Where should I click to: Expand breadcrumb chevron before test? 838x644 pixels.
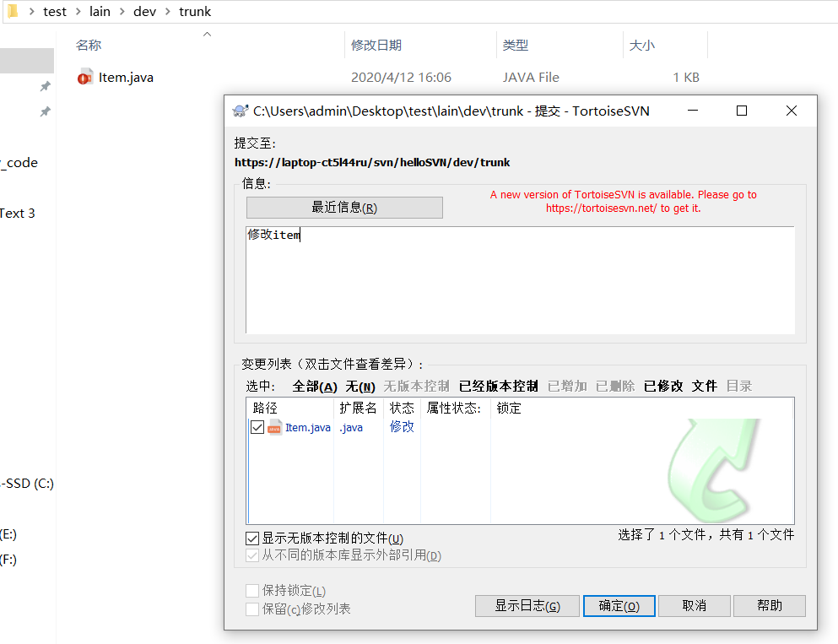click(x=31, y=12)
